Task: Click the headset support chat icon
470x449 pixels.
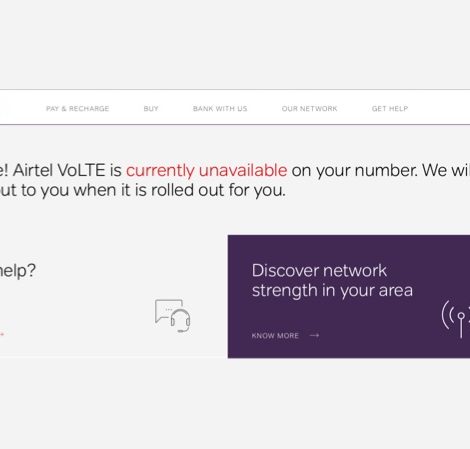Action: [173, 316]
